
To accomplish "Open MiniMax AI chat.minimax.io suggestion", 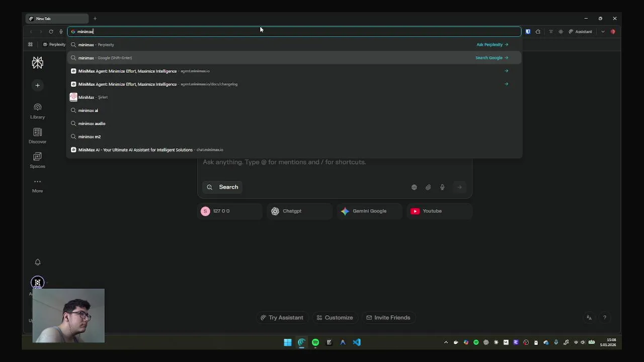I will [x=294, y=149].
